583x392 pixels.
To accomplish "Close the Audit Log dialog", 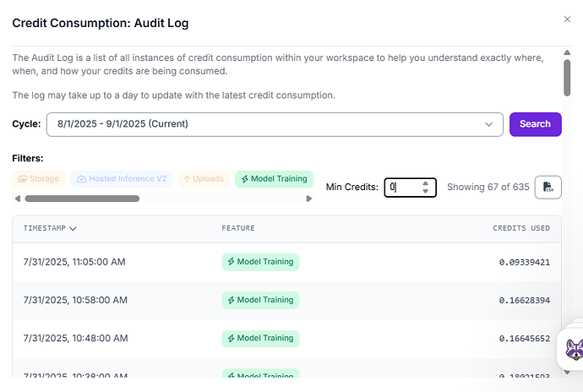I will coord(567,19).
